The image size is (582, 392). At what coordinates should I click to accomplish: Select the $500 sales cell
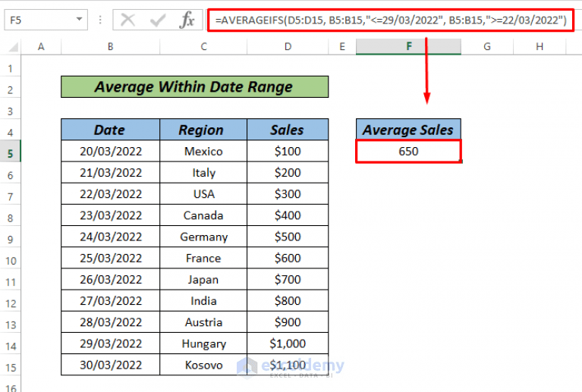click(x=288, y=237)
